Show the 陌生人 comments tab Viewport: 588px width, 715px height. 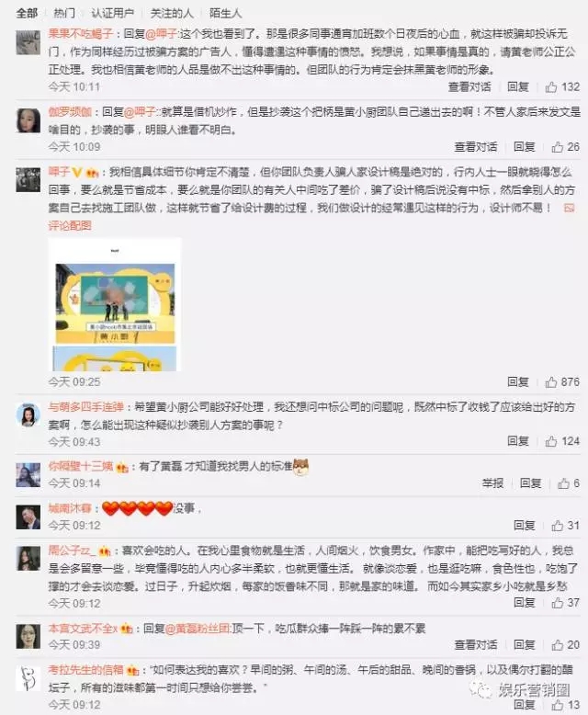click(x=226, y=13)
